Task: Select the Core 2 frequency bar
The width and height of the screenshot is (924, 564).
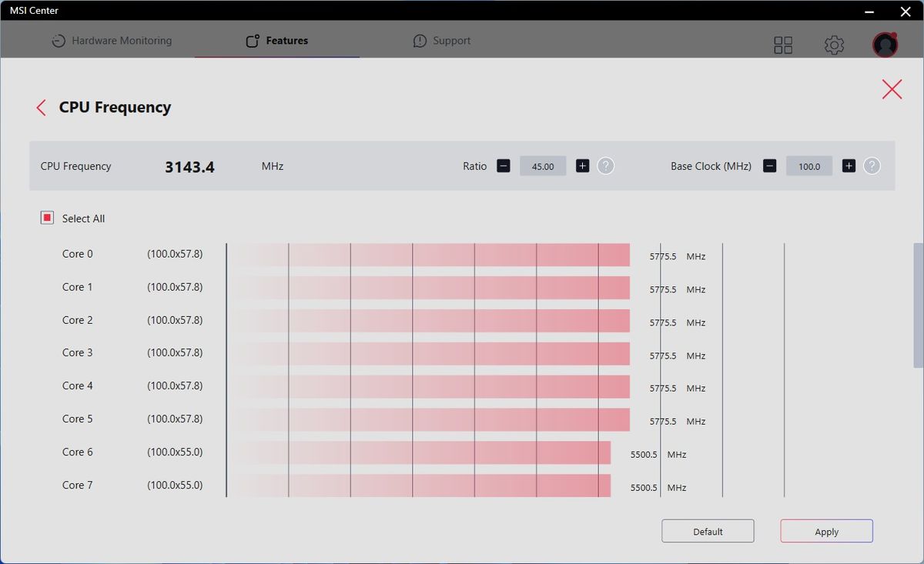Action: (x=429, y=321)
